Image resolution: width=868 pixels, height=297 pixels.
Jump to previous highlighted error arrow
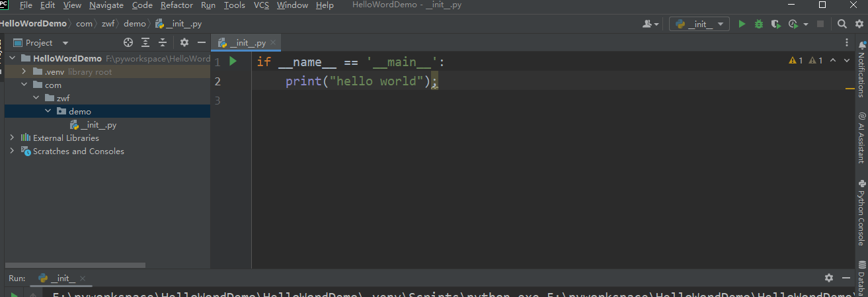(832, 60)
